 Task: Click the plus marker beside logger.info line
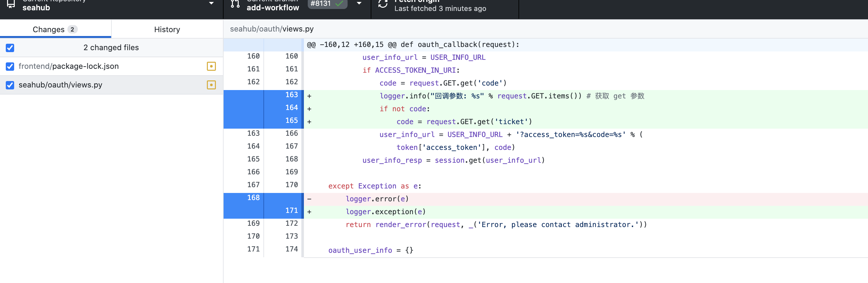tap(309, 96)
